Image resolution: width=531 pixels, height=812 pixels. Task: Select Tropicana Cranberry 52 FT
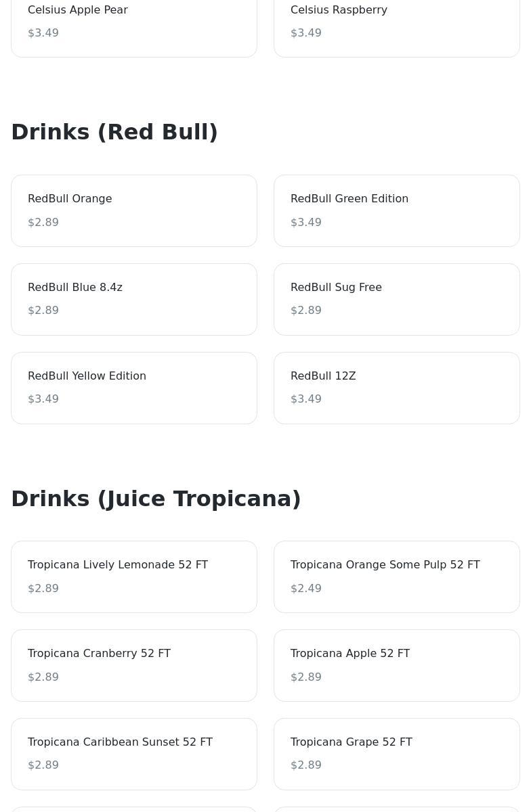(x=133, y=665)
